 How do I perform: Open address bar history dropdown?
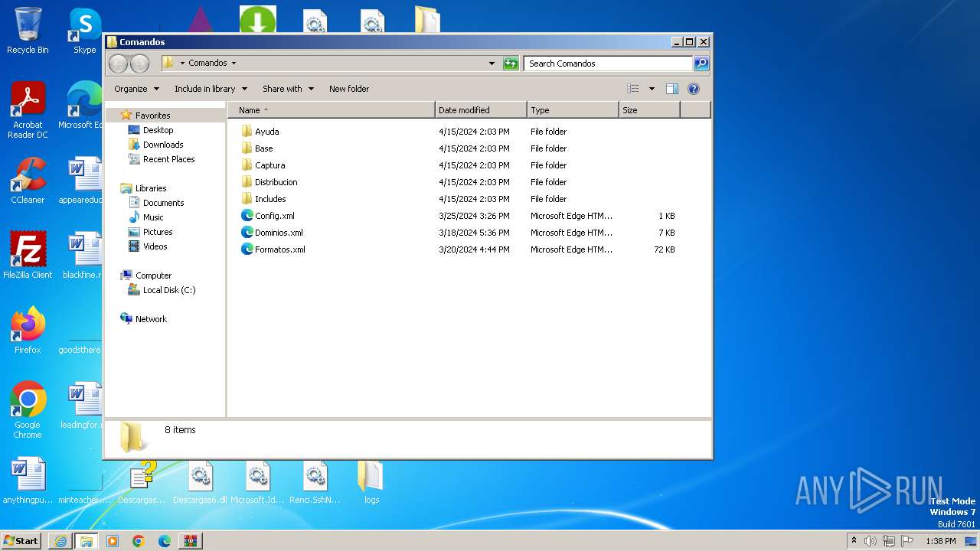[492, 64]
